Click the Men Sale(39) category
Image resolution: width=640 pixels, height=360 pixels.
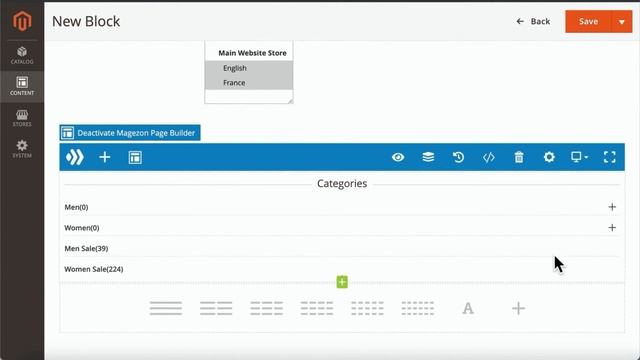86,249
